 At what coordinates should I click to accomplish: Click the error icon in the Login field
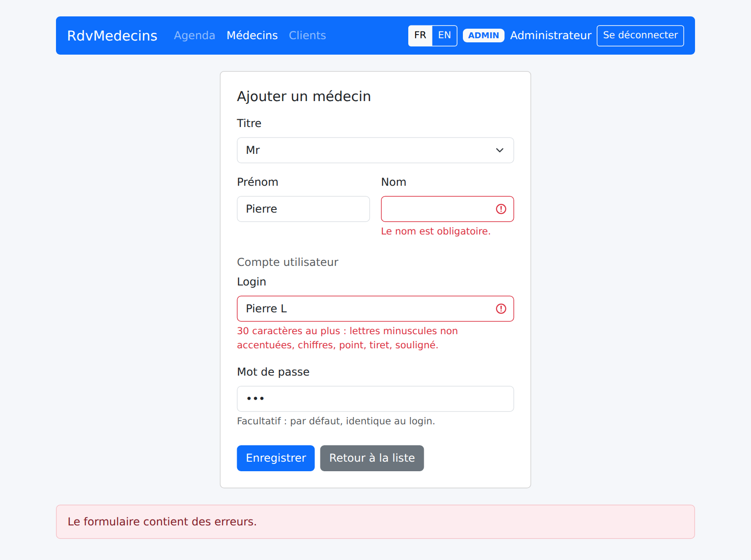pos(501,309)
